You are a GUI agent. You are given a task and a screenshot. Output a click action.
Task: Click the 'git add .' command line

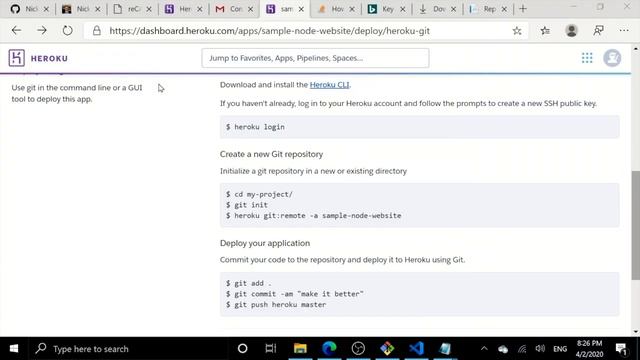pyautogui.click(x=249, y=283)
